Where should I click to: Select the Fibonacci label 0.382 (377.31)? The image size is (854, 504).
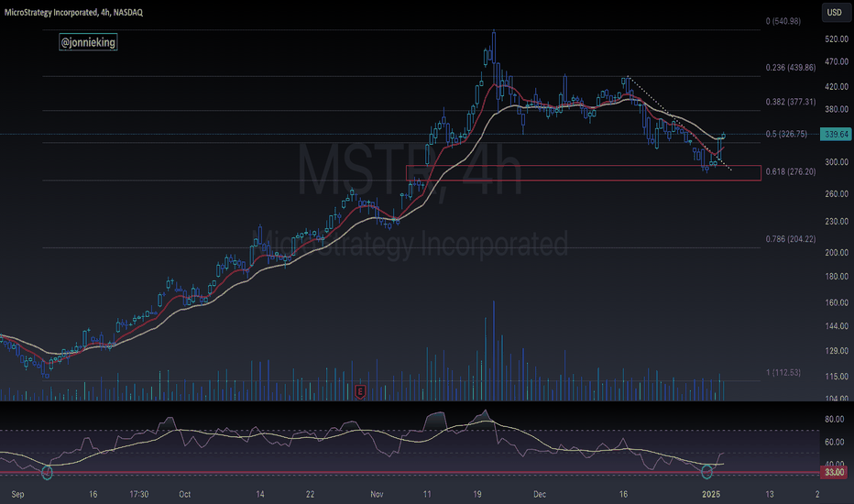pos(791,102)
